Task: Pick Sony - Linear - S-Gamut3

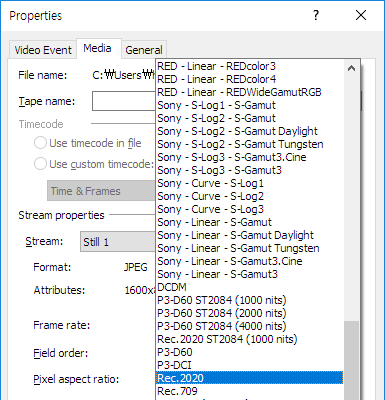Action: click(249, 274)
